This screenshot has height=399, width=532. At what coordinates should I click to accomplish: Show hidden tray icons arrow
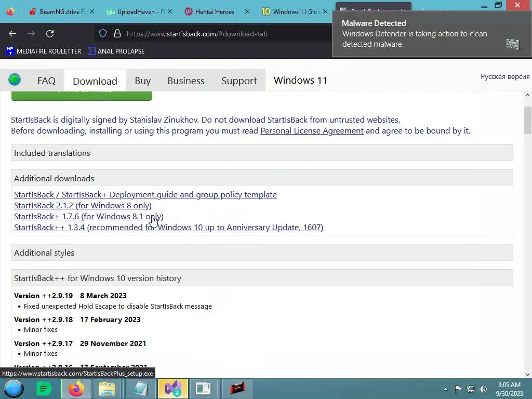445,389
